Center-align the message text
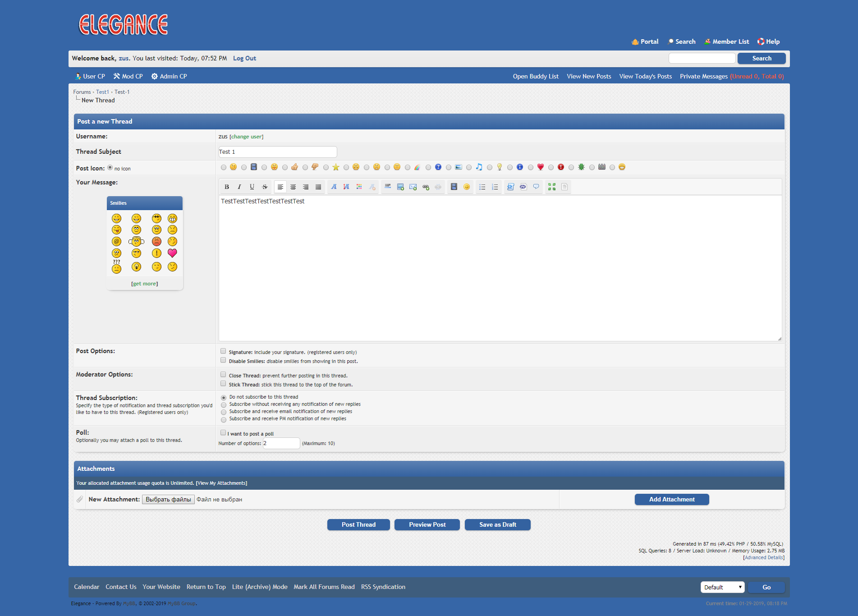 (x=293, y=187)
